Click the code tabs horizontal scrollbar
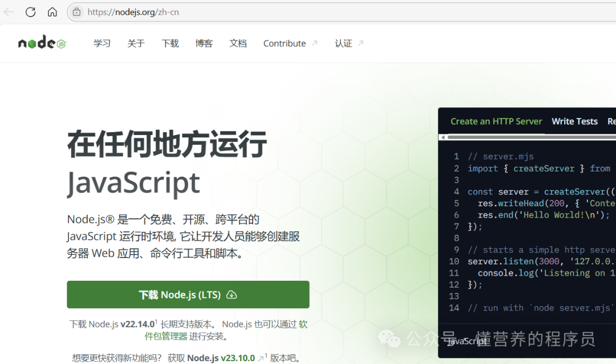 pyautogui.click(x=532, y=137)
